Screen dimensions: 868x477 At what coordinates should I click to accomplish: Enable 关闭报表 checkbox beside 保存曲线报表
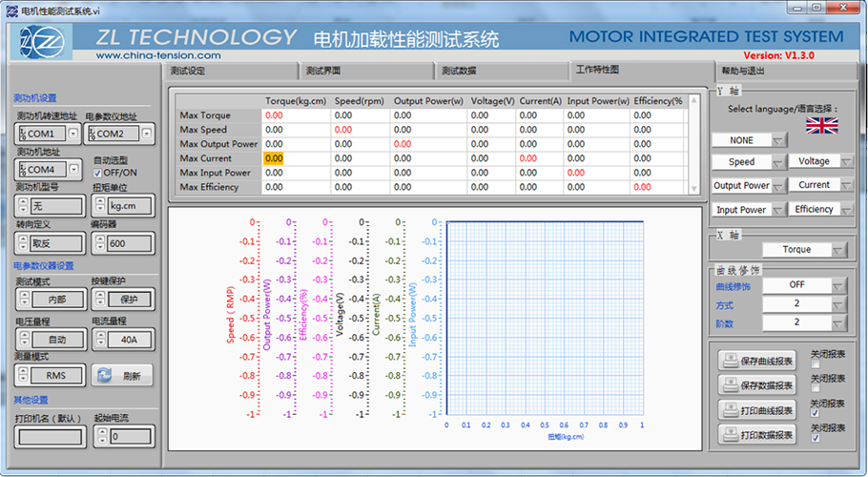click(815, 363)
